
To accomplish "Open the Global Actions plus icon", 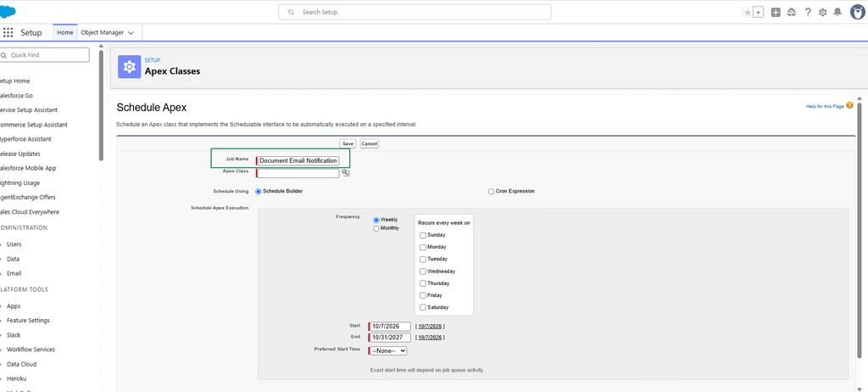I will coord(776,12).
